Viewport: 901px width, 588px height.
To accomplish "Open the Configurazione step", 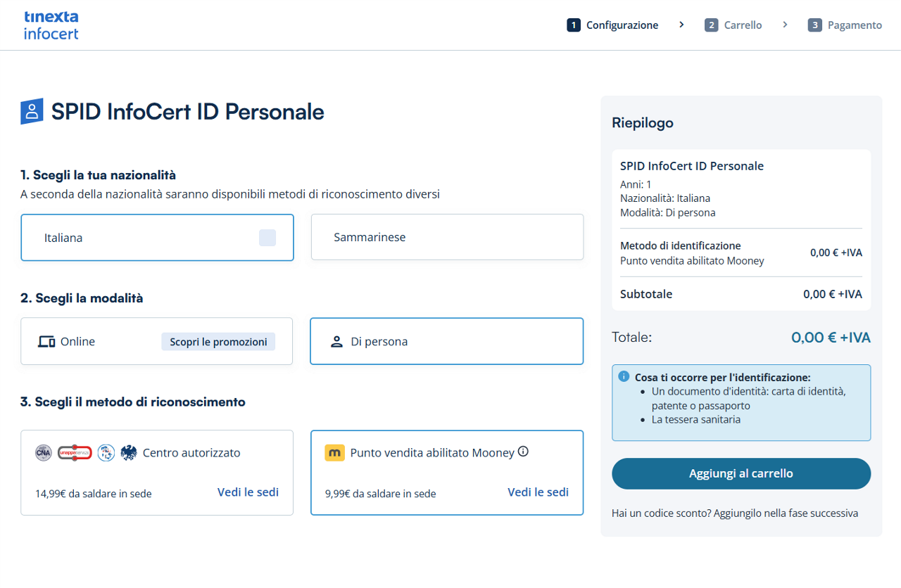I will (x=612, y=25).
